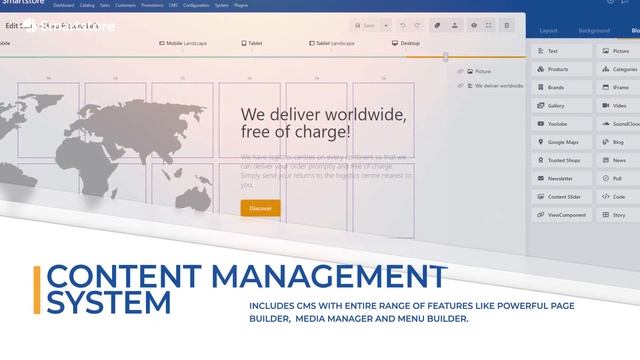This screenshot has width=640, height=360.
Task: Click the trash delete icon in the toolbar
Action: point(507,25)
